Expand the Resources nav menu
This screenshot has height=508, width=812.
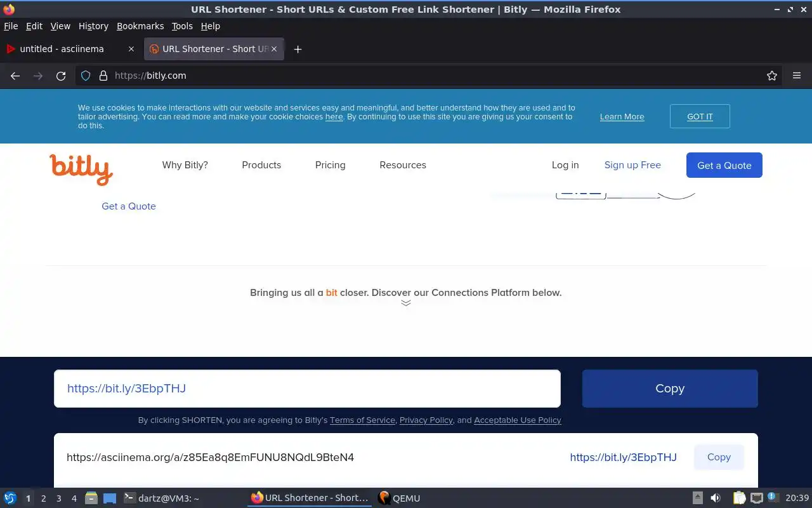click(x=403, y=165)
